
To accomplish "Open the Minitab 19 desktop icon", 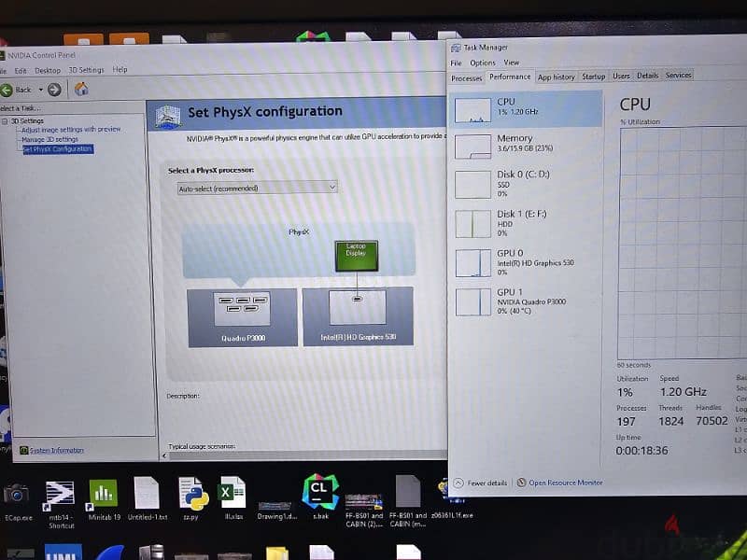I will [104, 499].
